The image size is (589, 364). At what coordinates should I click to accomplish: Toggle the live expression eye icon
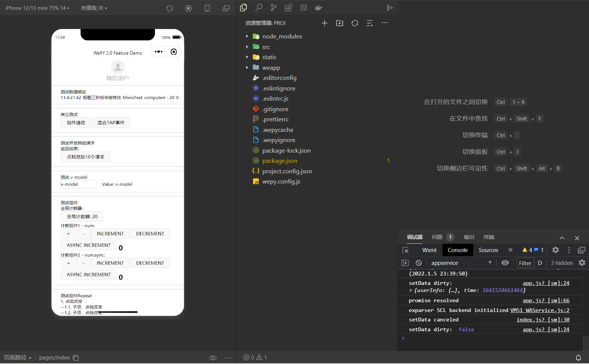[505, 263]
